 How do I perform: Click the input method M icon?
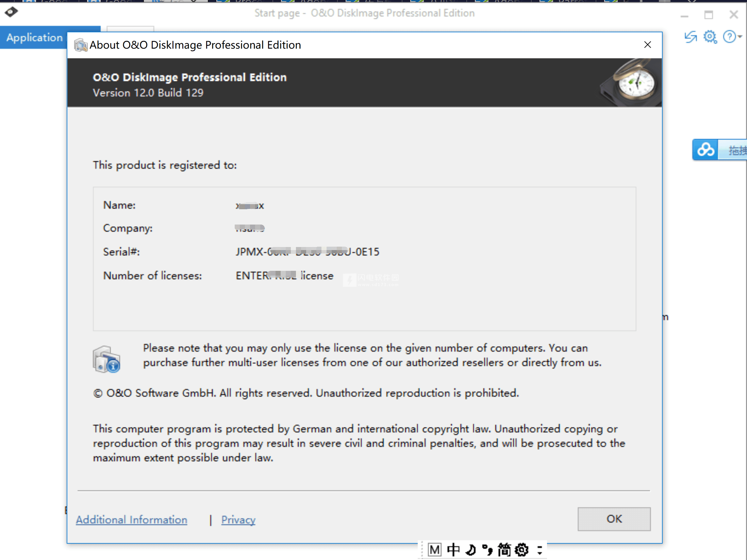(434, 549)
